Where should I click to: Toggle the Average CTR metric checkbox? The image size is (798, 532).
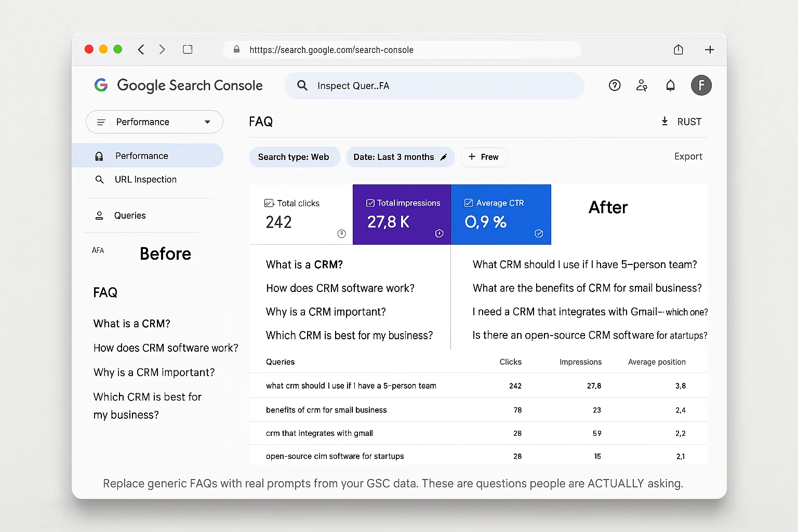[x=468, y=203]
